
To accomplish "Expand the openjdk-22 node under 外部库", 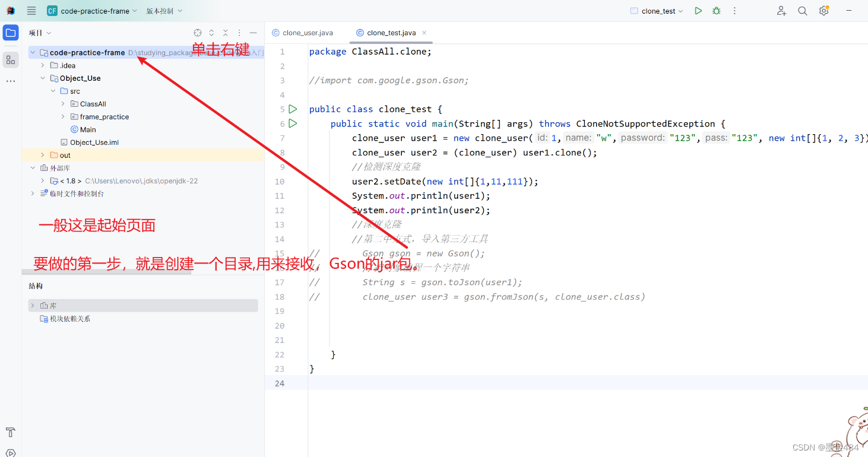I will [43, 180].
